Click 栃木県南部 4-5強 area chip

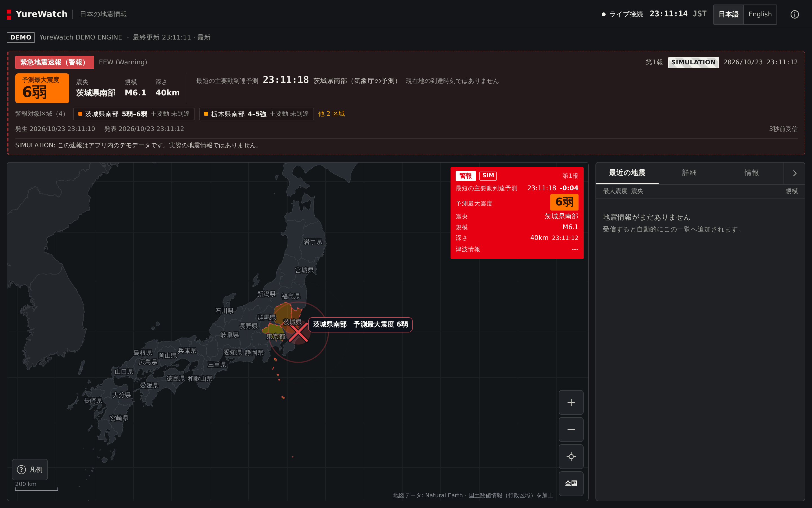point(256,114)
